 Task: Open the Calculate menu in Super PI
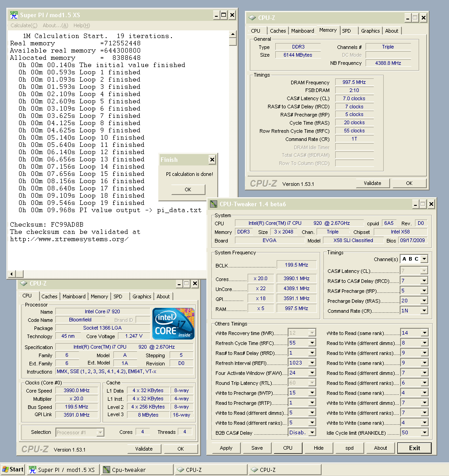[x=24, y=25]
